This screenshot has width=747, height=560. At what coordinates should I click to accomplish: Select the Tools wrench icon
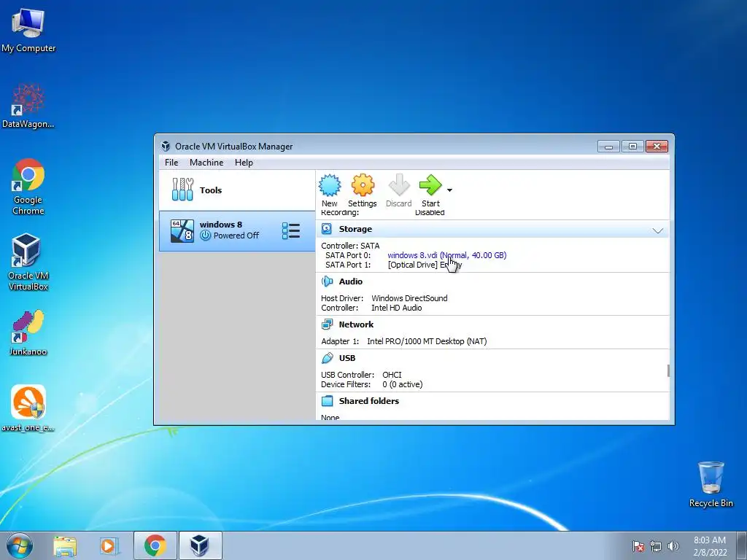click(182, 190)
